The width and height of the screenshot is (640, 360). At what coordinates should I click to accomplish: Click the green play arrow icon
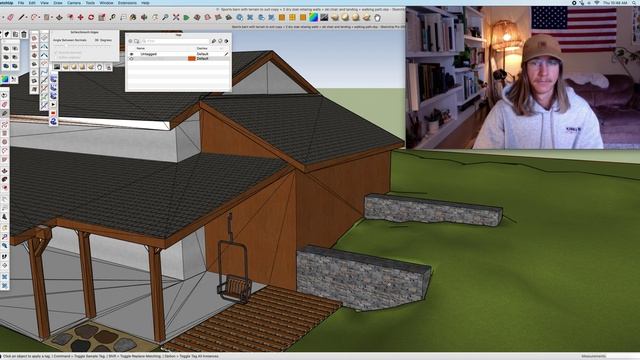tap(186, 17)
